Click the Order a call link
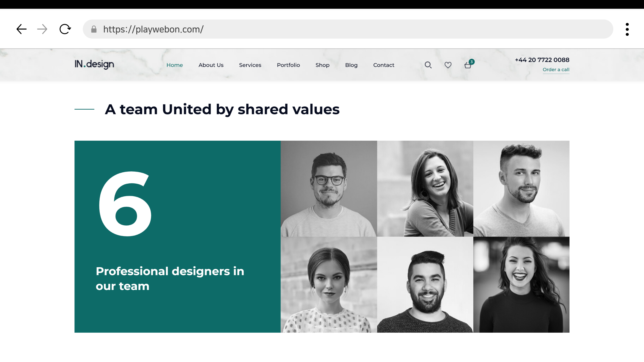This screenshot has width=644, height=362. pos(556,69)
